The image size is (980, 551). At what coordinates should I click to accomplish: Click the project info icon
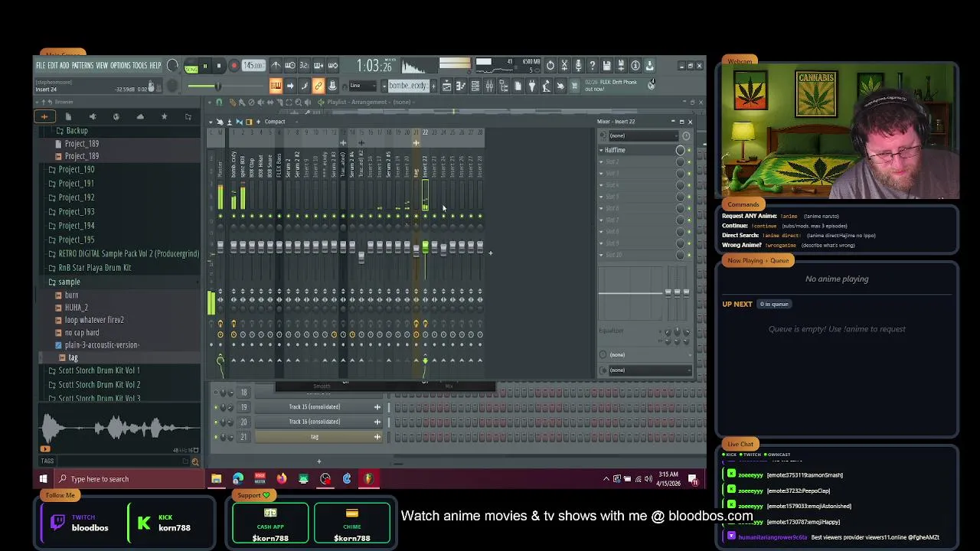pyautogui.click(x=635, y=66)
